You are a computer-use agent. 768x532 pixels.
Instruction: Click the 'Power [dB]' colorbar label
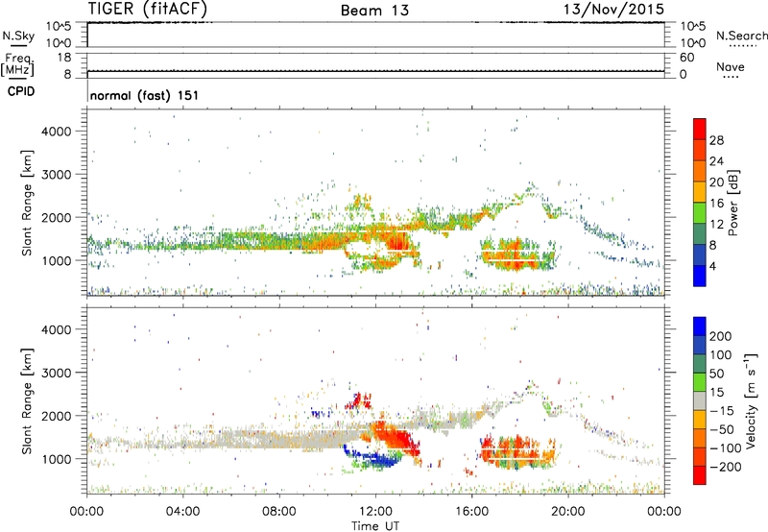(x=733, y=203)
